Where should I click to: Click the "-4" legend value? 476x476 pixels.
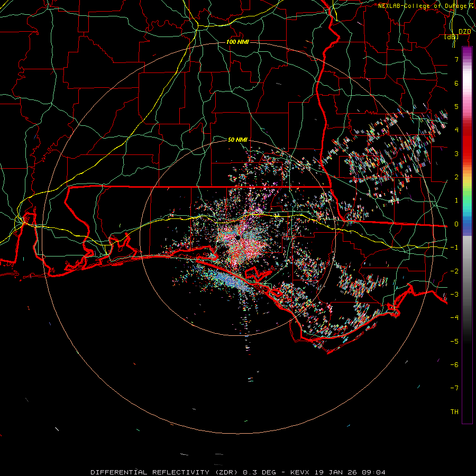[454, 318]
